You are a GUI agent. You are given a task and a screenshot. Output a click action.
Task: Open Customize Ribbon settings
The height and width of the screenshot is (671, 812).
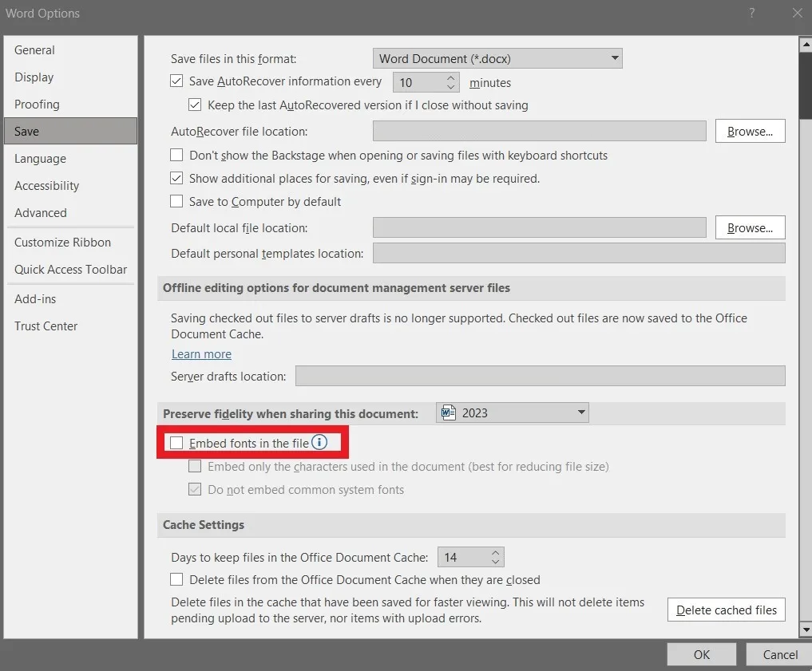70,242
